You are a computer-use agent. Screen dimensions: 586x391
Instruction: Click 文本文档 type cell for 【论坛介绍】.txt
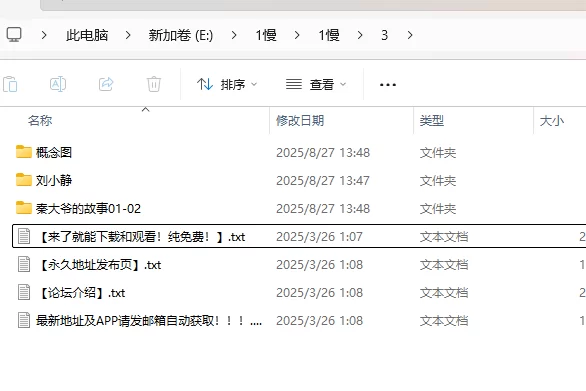(x=444, y=293)
